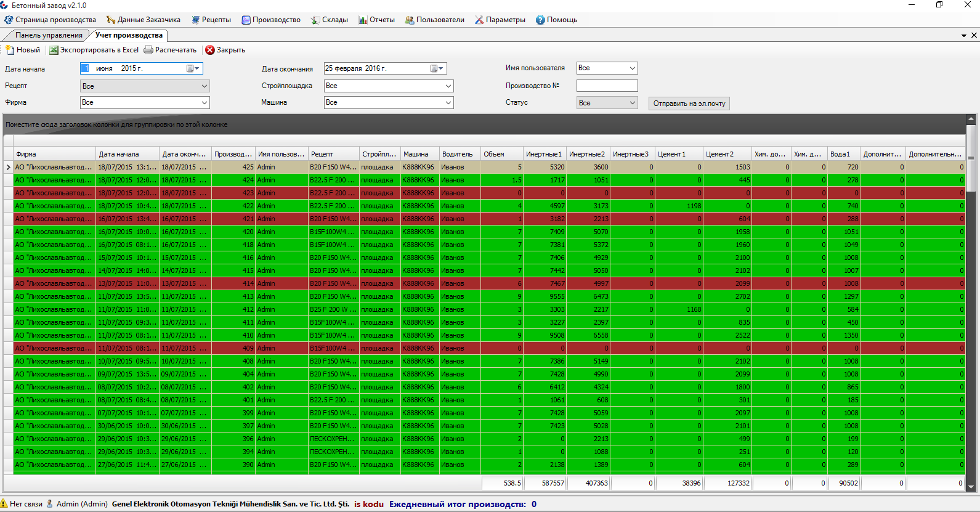This screenshot has height=512, width=980.
Task: Click the Отправить на эл.почту button
Action: (x=689, y=104)
